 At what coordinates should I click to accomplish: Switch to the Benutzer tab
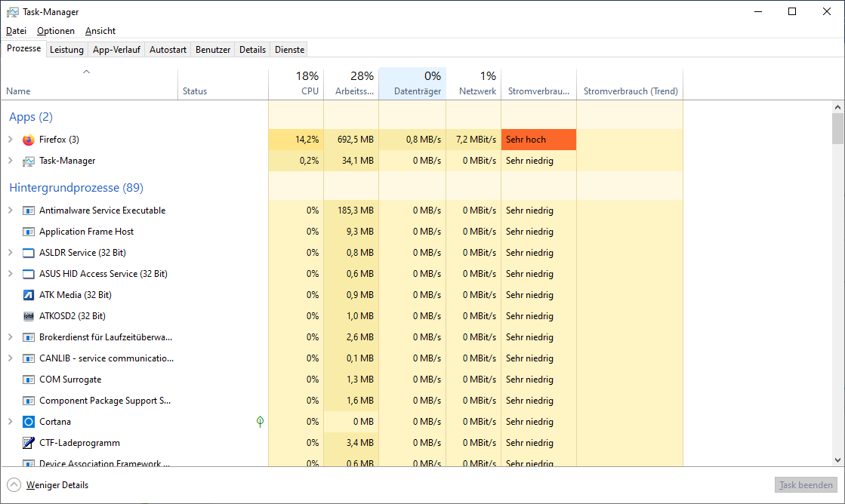tap(213, 50)
